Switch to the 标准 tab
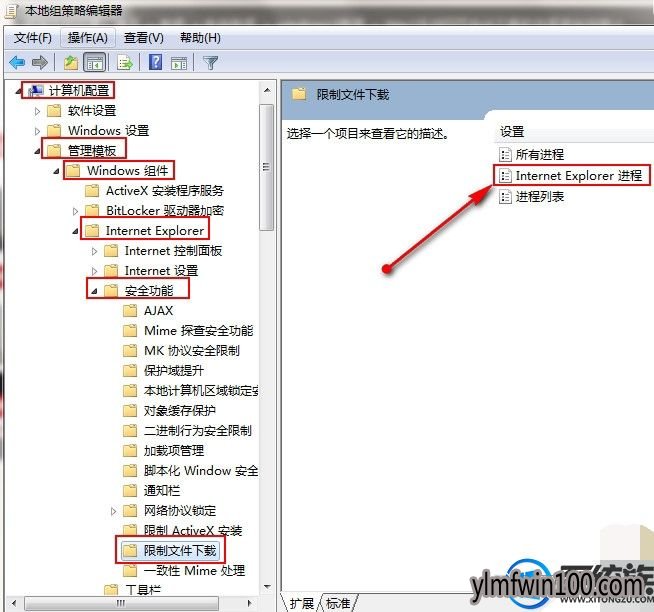The image size is (654, 612). click(x=338, y=603)
